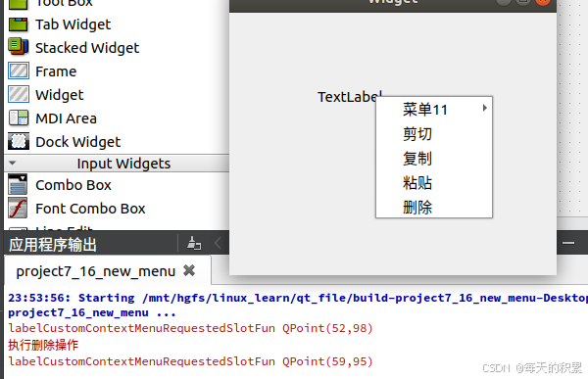Click the Dock Widget label
This screenshot has height=379, width=588.
(78, 142)
